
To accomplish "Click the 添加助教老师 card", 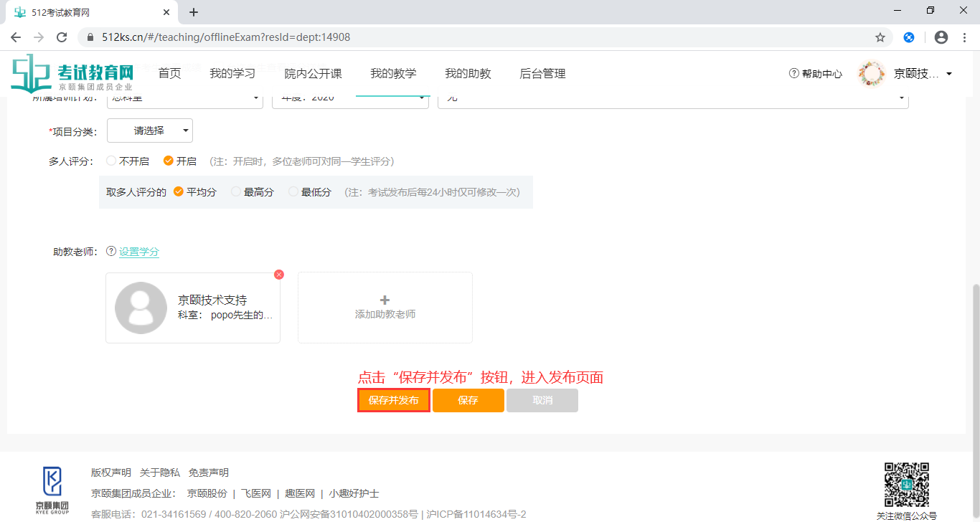I will pyautogui.click(x=385, y=308).
